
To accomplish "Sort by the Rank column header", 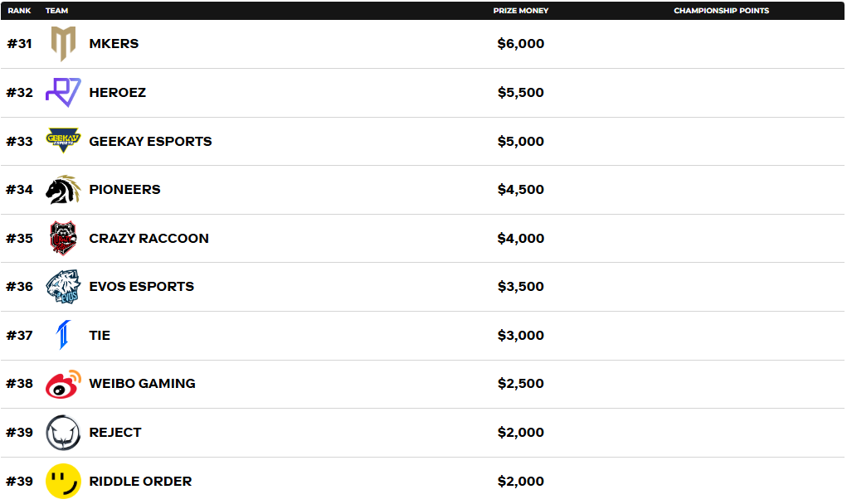I will click(20, 11).
